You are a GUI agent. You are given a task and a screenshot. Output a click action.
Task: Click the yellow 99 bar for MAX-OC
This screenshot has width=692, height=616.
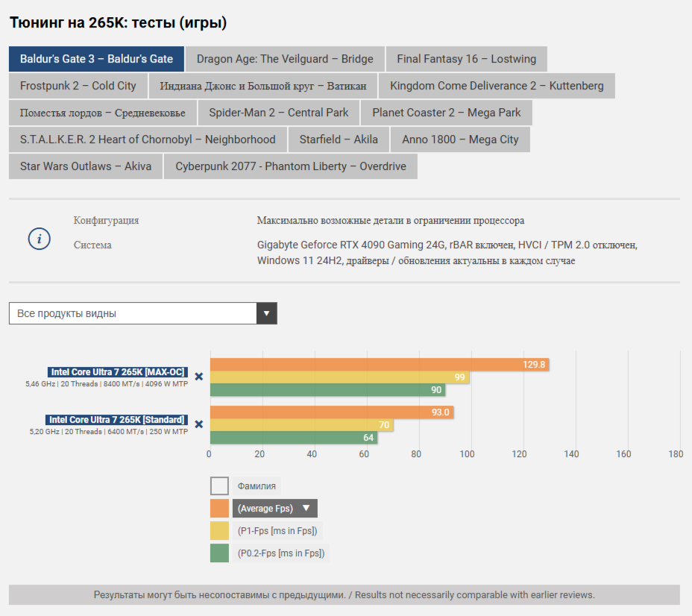tap(340, 377)
